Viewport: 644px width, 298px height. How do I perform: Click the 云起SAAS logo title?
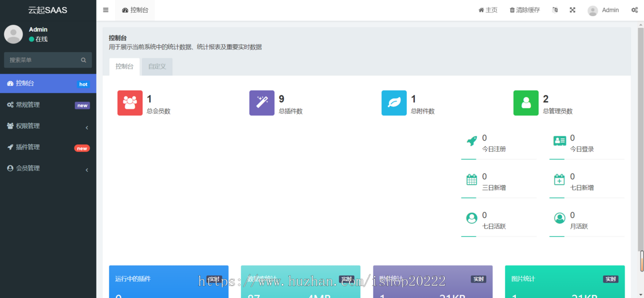(48, 10)
